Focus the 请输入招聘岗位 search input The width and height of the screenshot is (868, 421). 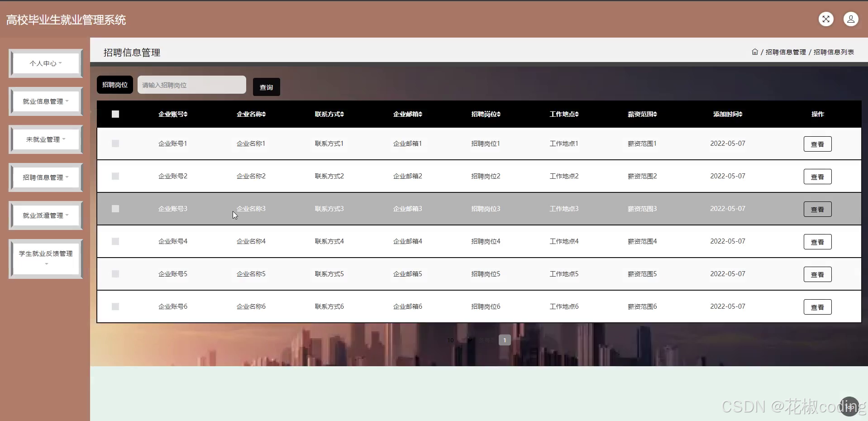click(192, 85)
